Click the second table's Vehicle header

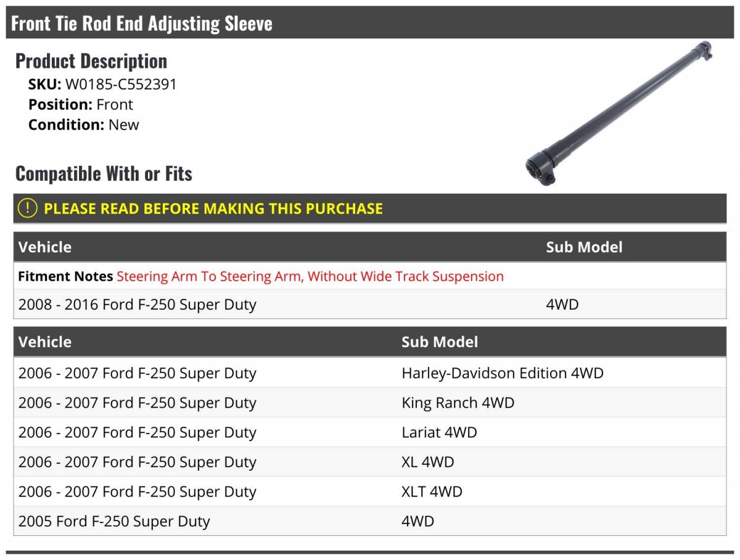tap(45, 342)
